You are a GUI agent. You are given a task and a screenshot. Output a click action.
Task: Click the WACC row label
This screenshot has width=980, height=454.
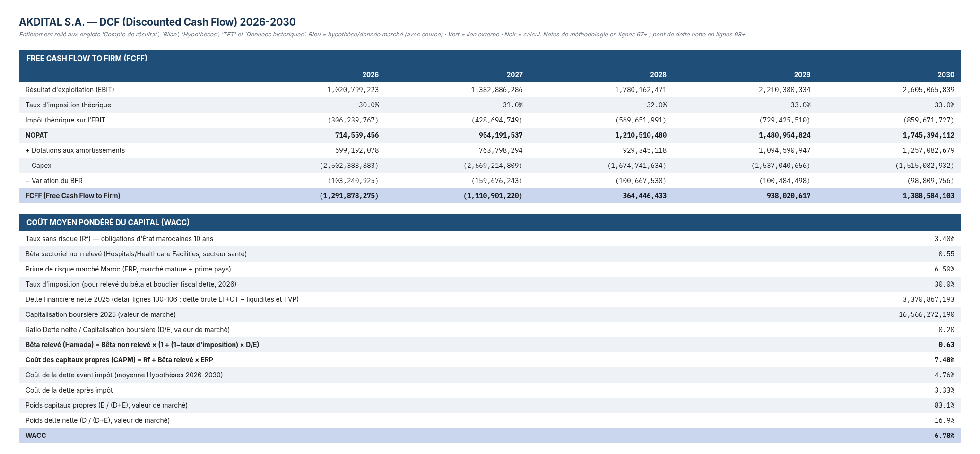tap(36, 436)
